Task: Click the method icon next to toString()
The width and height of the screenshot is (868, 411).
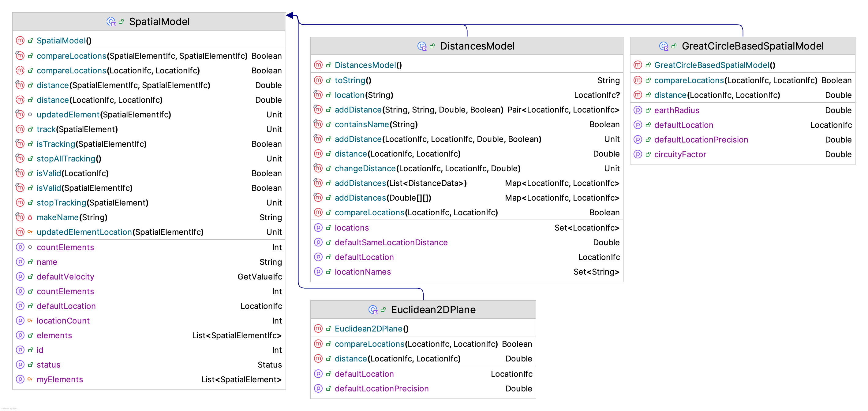Action: pyautogui.click(x=318, y=80)
